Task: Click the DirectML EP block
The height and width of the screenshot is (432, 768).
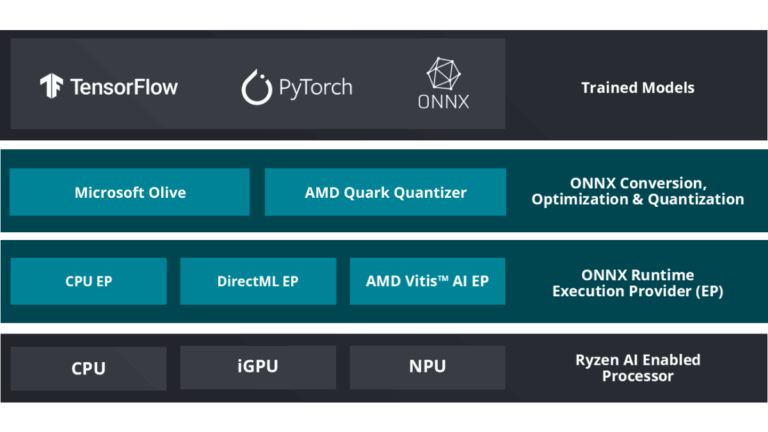Action: click(258, 281)
